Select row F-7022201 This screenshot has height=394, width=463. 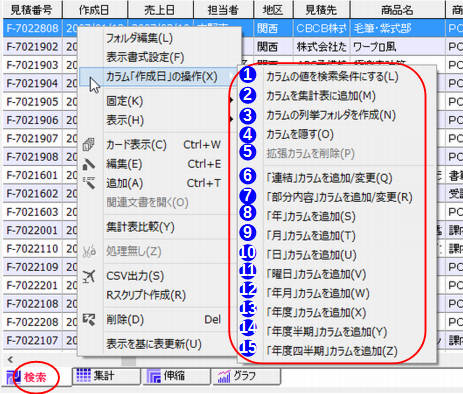coord(32,285)
